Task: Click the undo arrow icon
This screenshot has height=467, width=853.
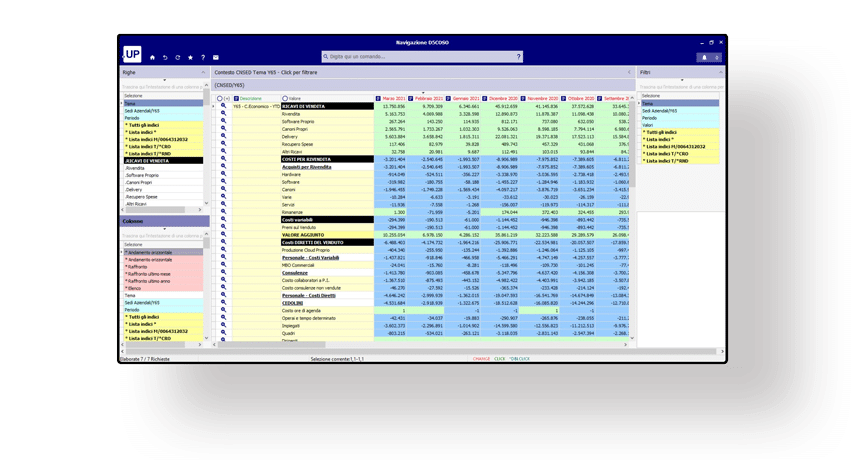Action: coord(165,57)
